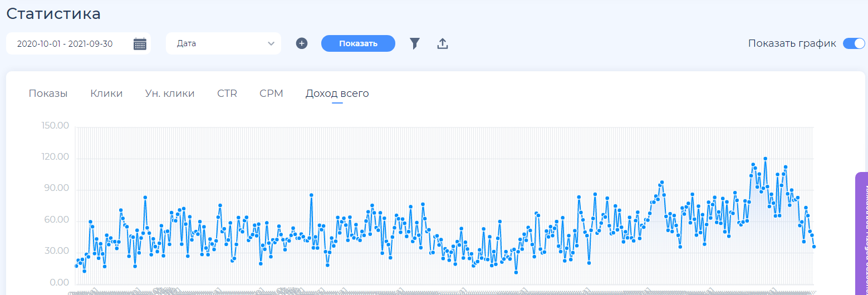Screen dimensions: 868x295
Task: Switch to the Показы tab
Action: (x=48, y=94)
